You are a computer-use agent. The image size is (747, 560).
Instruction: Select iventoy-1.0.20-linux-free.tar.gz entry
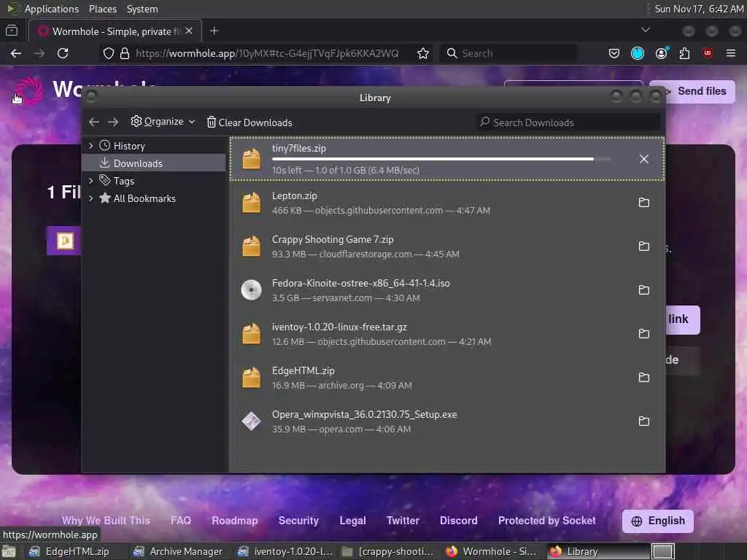447,334
